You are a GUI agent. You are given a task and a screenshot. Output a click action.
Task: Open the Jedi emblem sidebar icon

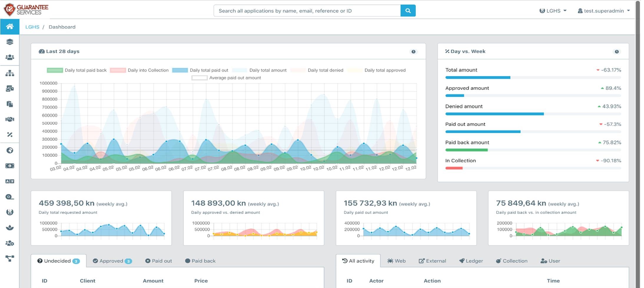tap(10, 212)
